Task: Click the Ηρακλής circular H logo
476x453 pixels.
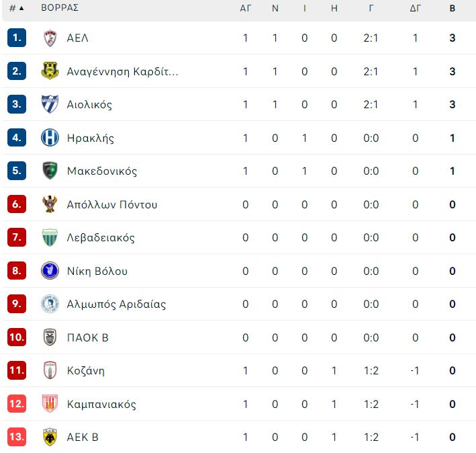Action: 50,138
